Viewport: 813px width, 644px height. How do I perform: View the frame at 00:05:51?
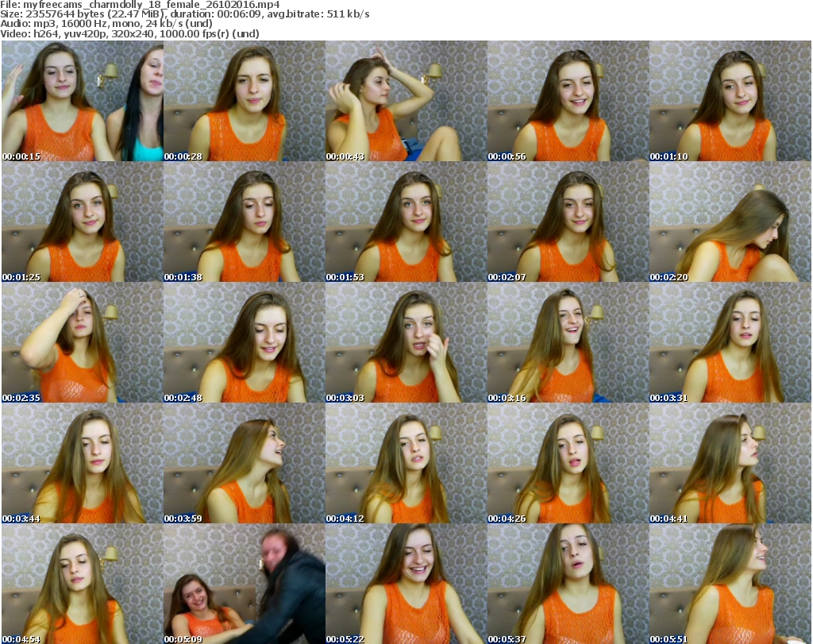[x=730, y=584]
